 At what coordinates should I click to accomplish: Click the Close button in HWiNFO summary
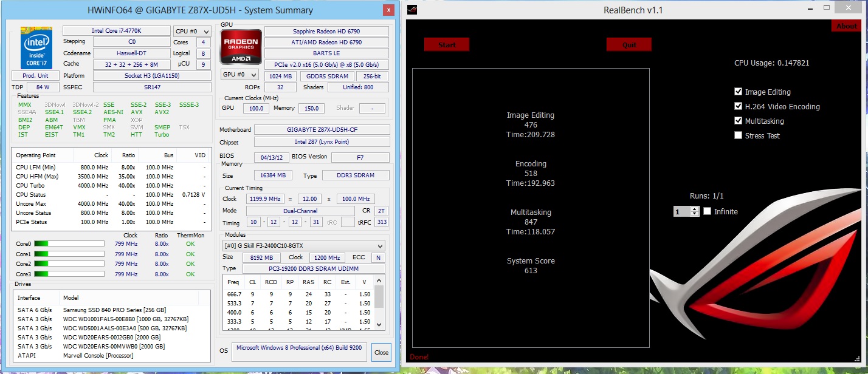381,352
